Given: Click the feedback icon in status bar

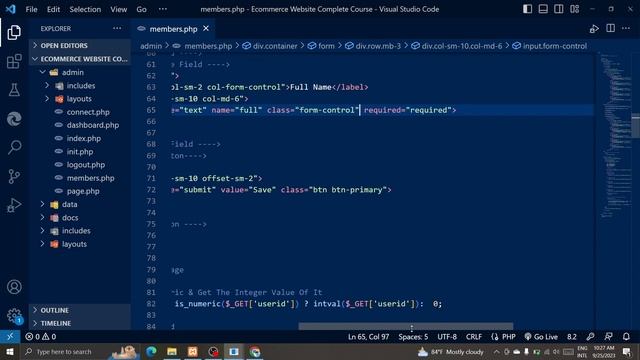Looking at the screenshot, I should tap(608, 337).
